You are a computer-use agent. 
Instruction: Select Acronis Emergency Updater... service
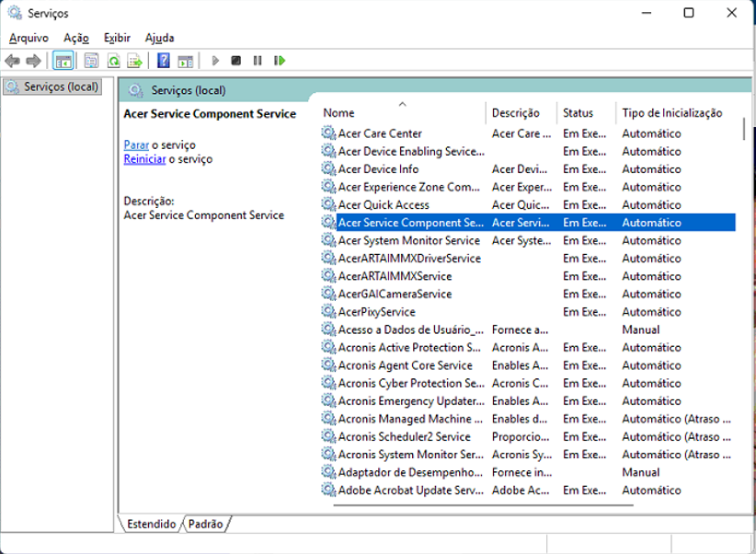pos(529,401)
